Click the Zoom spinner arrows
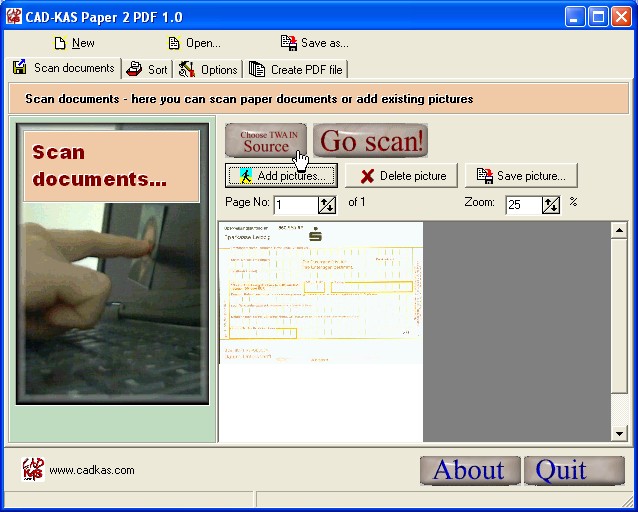The width and height of the screenshot is (638, 512). 551,205
